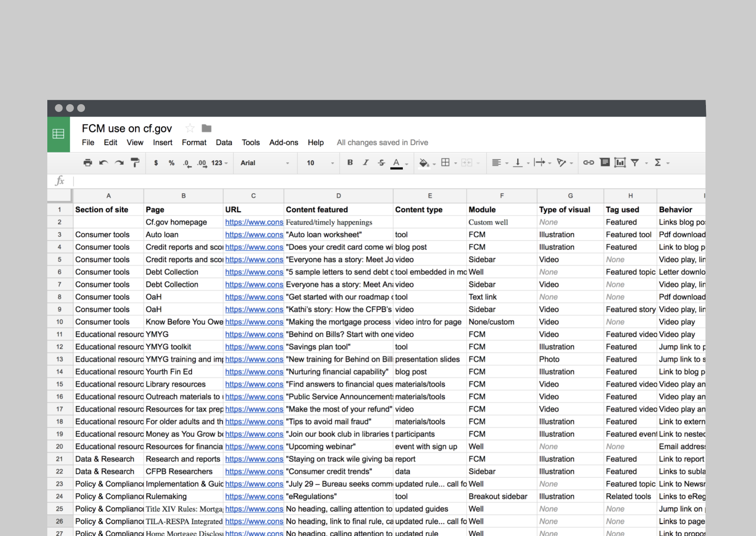Open the Tools menu

click(251, 143)
